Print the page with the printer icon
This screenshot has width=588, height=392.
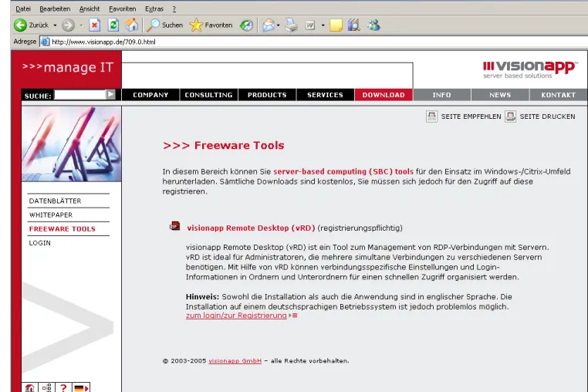pos(292,25)
